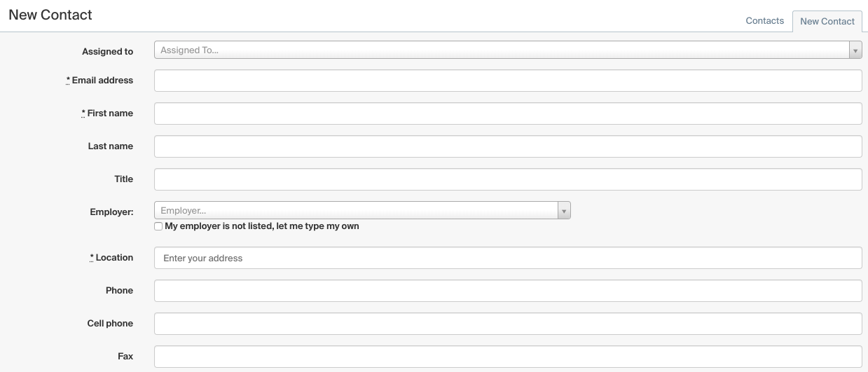Viewport: 868px width, 372px height.
Task: Select the New Contact tab
Action: [x=827, y=21]
